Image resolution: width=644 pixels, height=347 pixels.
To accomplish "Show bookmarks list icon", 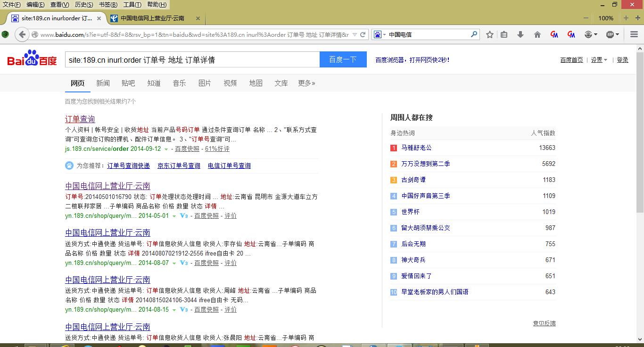I will [504, 34].
